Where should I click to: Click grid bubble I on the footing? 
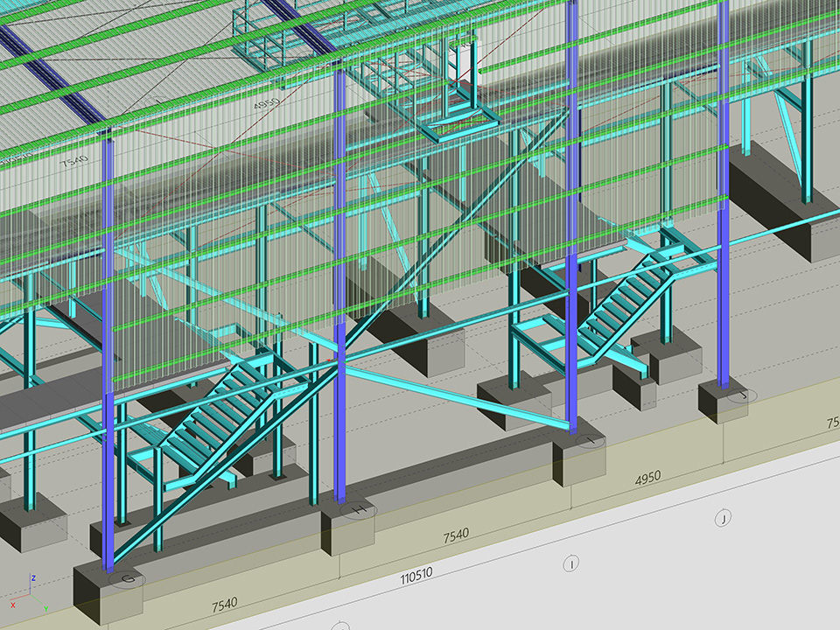coord(592,442)
